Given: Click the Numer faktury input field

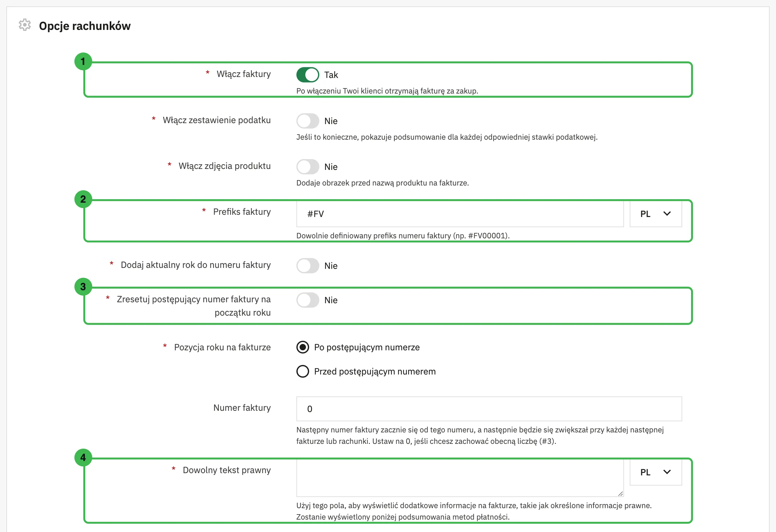Looking at the screenshot, I should tap(489, 409).
